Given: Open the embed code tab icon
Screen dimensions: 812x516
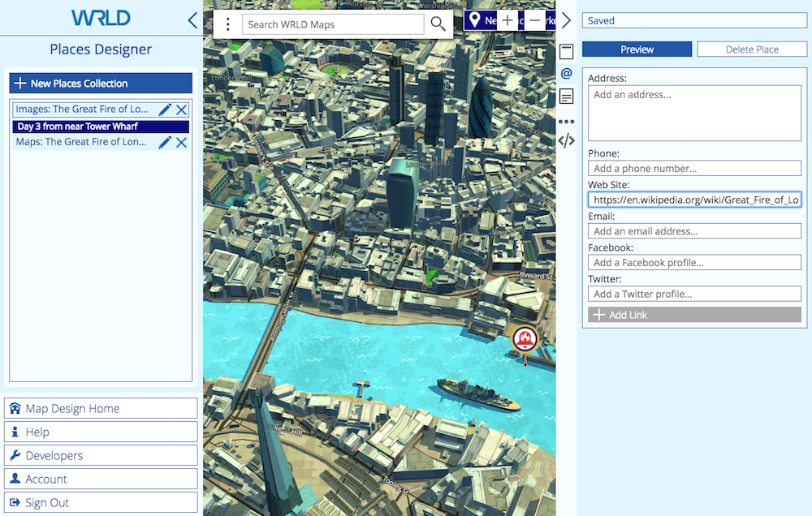Looking at the screenshot, I should click(567, 140).
